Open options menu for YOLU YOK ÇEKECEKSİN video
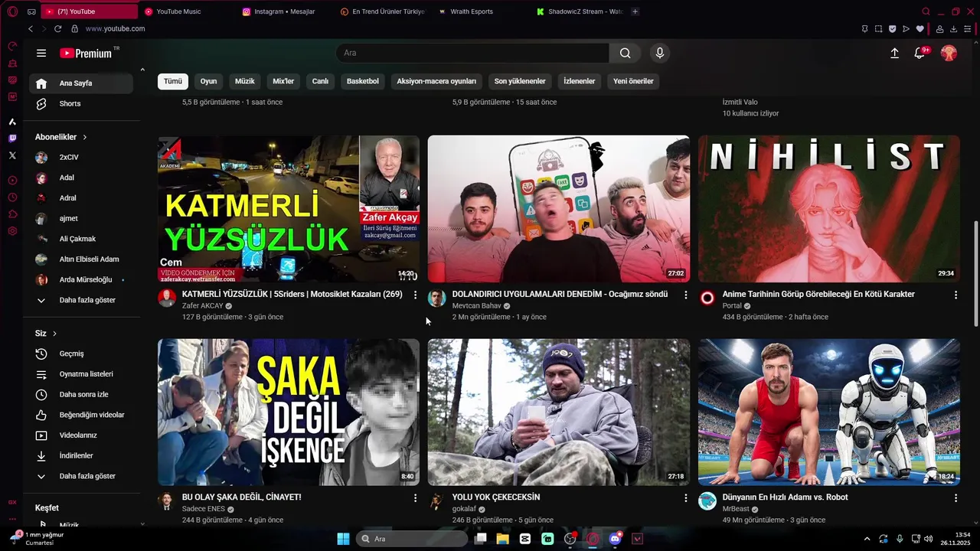The height and width of the screenshot is (551, 980). (686, 497)
